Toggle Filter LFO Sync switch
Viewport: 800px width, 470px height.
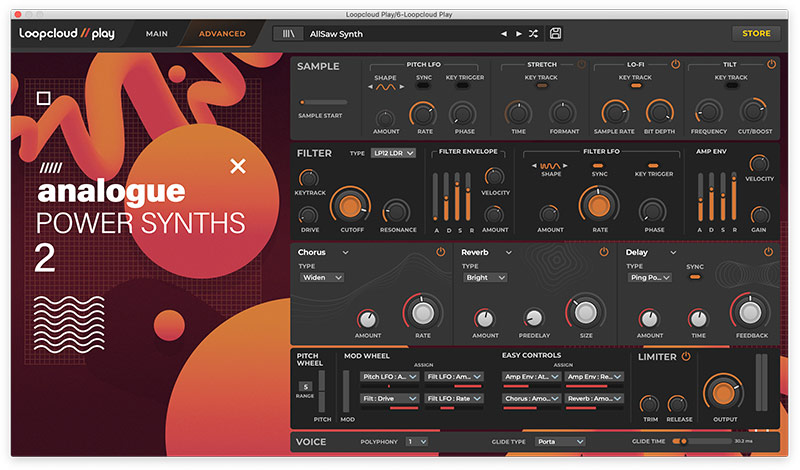pos(598,166)
